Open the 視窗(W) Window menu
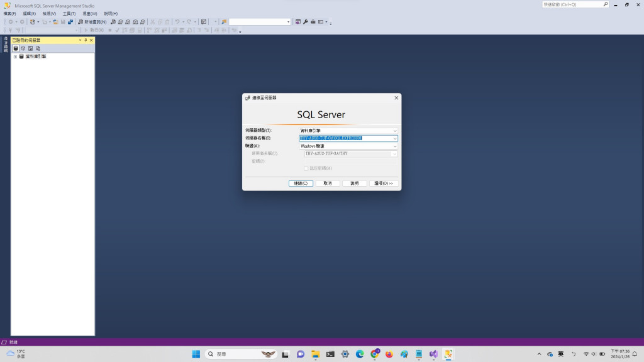This screenshot has width=644, height=362. coord(89,14)
